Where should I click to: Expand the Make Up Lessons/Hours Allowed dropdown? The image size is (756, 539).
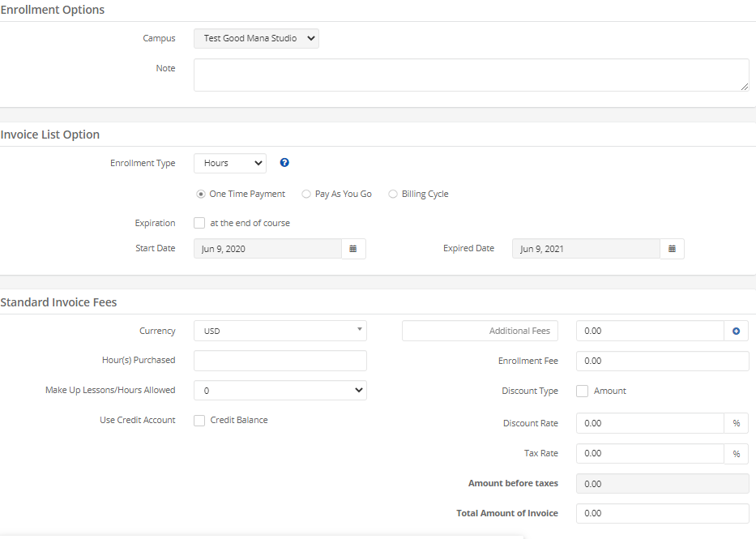point(280,391)
